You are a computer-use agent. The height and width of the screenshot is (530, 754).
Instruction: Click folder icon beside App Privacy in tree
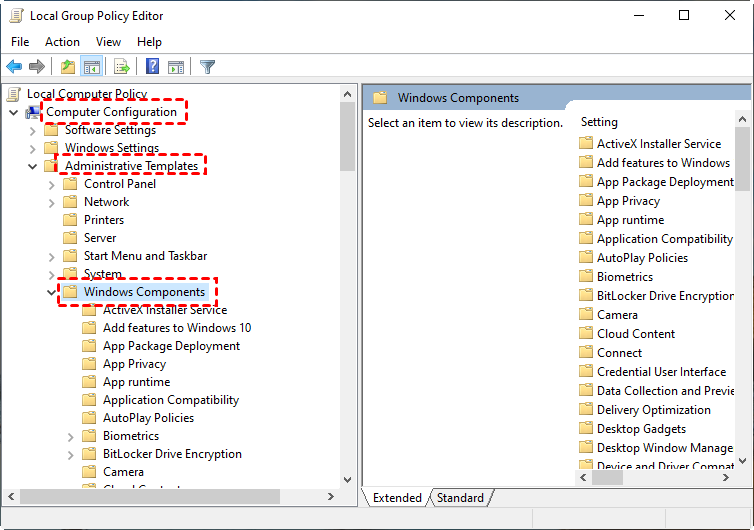pos(89,364)
